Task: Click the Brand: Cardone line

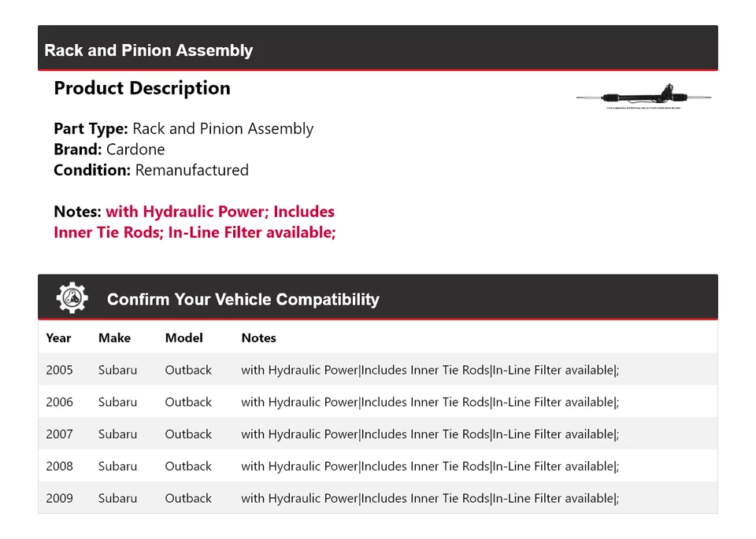Action: 109,150
